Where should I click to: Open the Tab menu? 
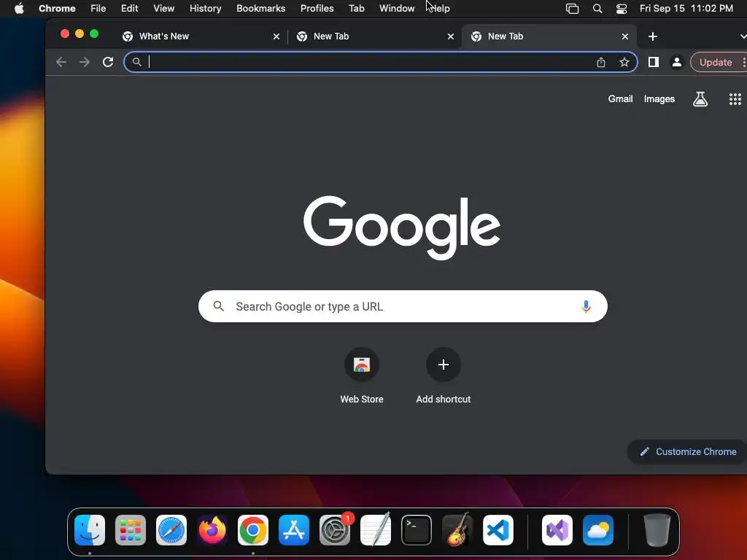(x=356, y=8)
